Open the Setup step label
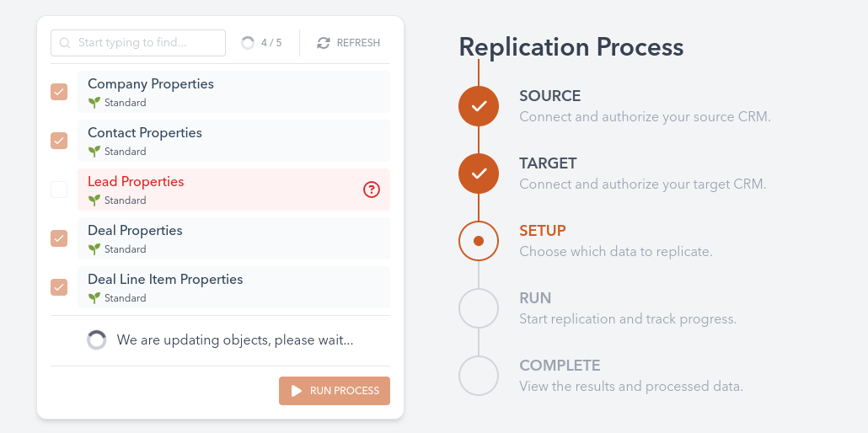Image resolution: width=868 pixels, height=433 pixels. [543, 231]
